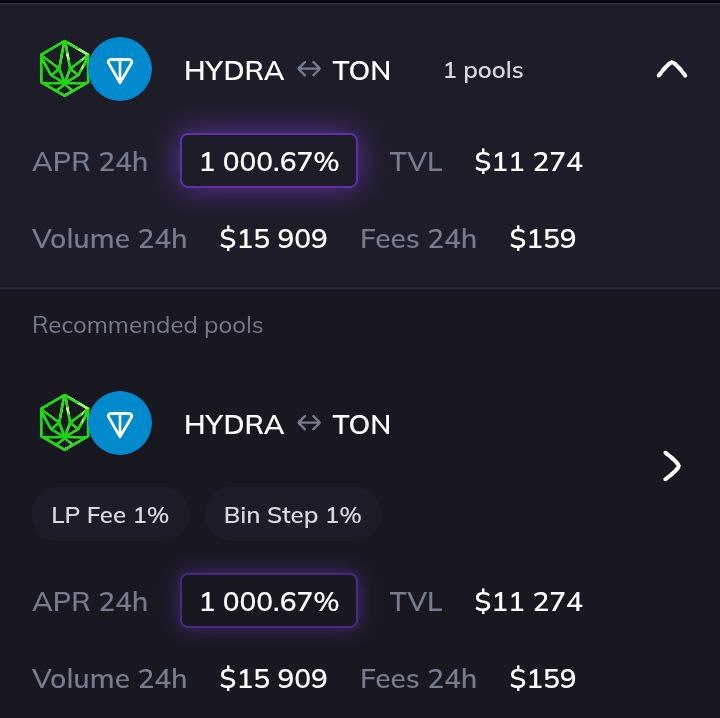Collapse the HYDRA TON pool group chevron

click(672, 70)
